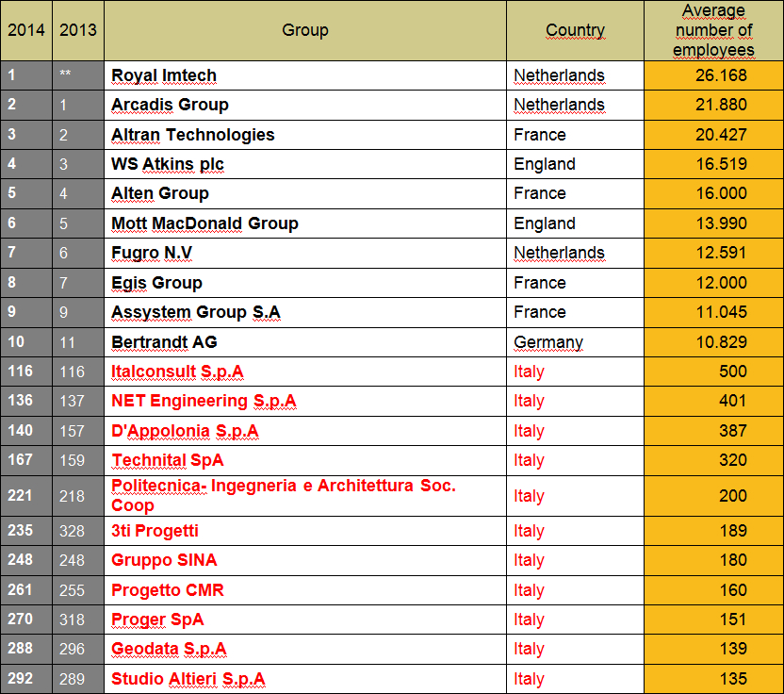Click the 'Italconsult S.p.A' cell
The image size is (784, 694).
pyautogui.click(x=305, y=372)
